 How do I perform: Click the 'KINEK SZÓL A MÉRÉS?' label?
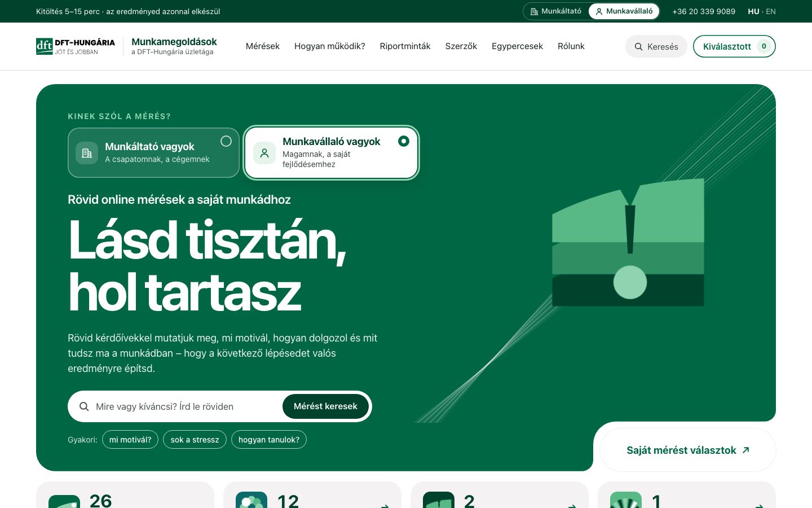(119, 116)
